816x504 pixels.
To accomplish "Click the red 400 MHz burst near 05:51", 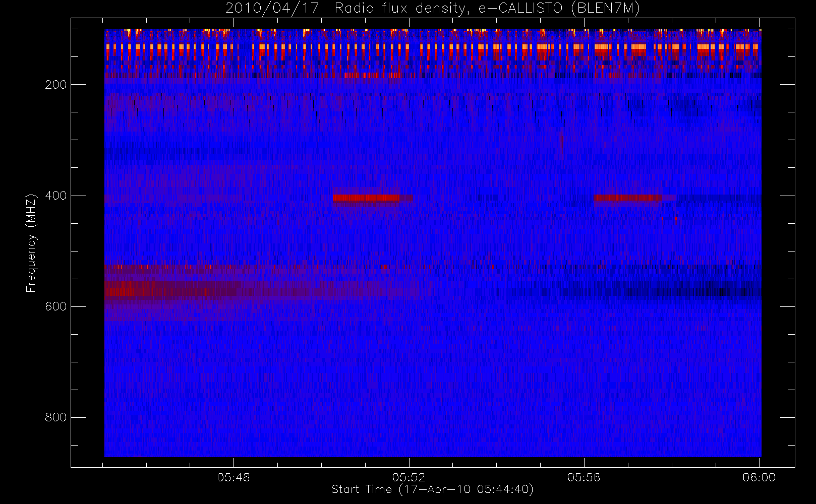I will (366, 198).
